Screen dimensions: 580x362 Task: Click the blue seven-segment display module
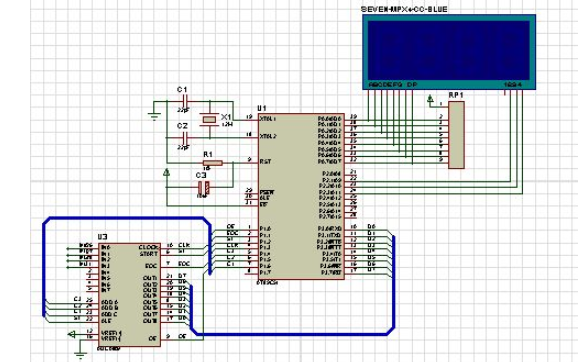[449, 52]
